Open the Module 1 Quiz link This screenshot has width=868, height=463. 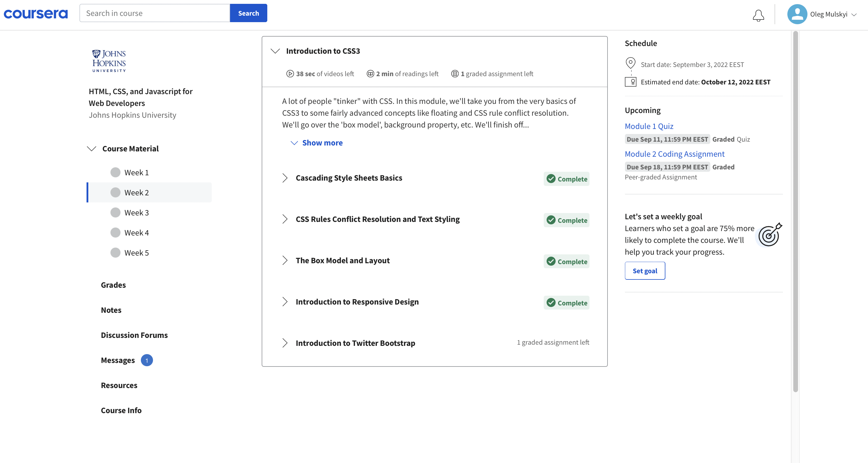[649, 126]
